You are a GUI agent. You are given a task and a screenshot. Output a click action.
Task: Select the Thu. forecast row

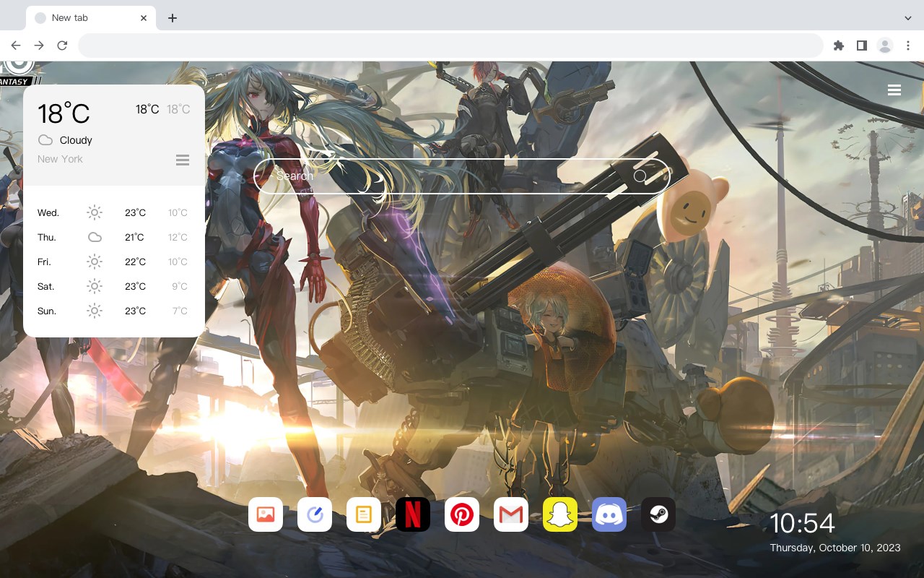(x=114, y=237)
